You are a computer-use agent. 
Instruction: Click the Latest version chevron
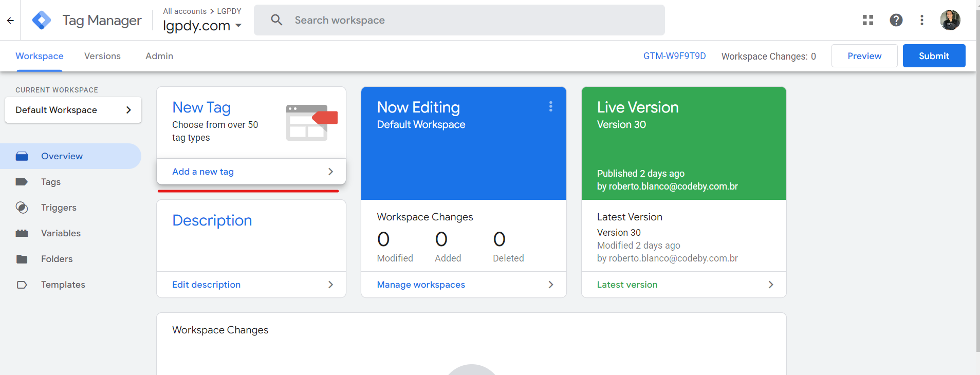point(771,285)
